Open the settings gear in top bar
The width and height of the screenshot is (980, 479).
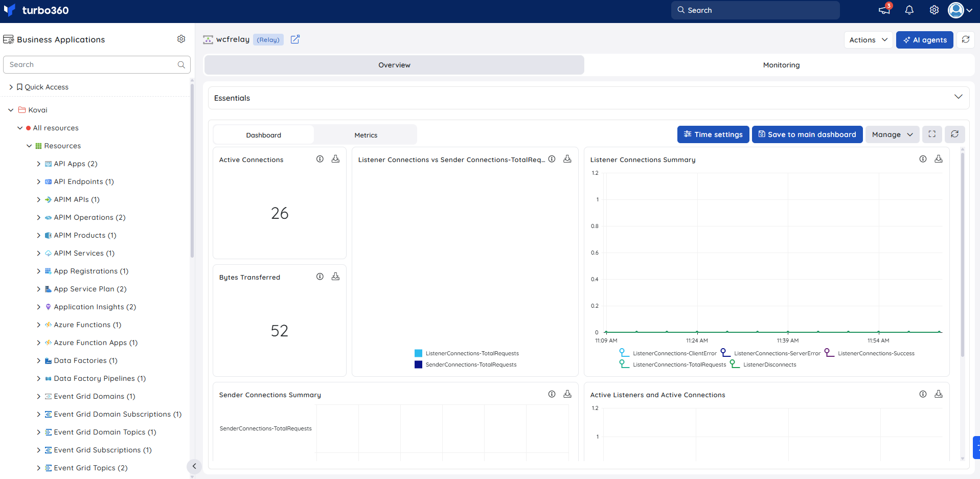click(934, 10)
